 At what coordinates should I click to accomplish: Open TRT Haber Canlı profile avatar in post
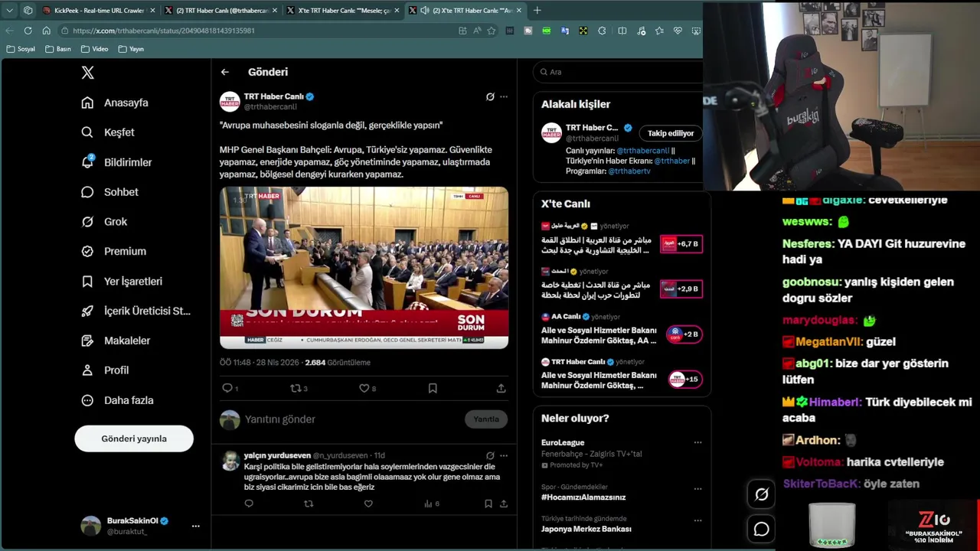coord(230,102)
